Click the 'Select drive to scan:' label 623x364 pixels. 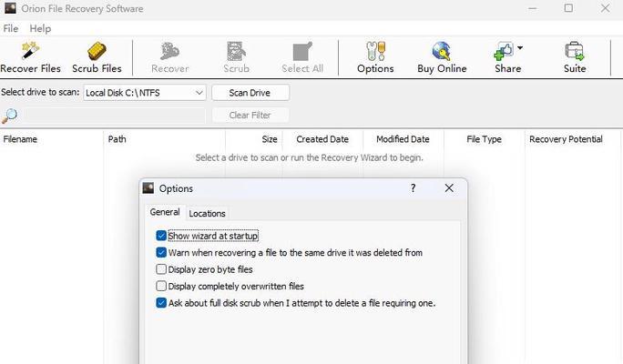tap(40, 92)
